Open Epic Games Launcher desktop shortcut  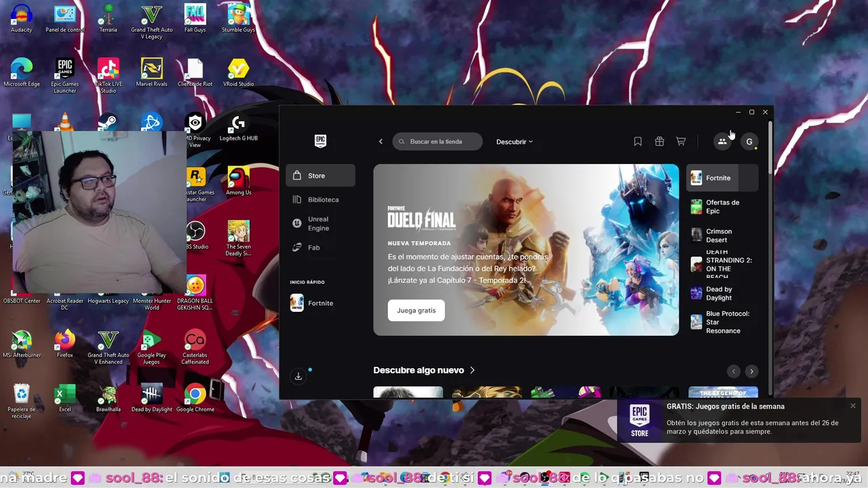pos(65,76)
